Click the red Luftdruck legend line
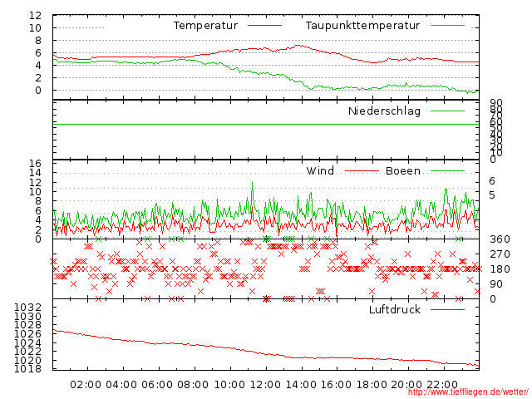532x399 pixels. 447,309
